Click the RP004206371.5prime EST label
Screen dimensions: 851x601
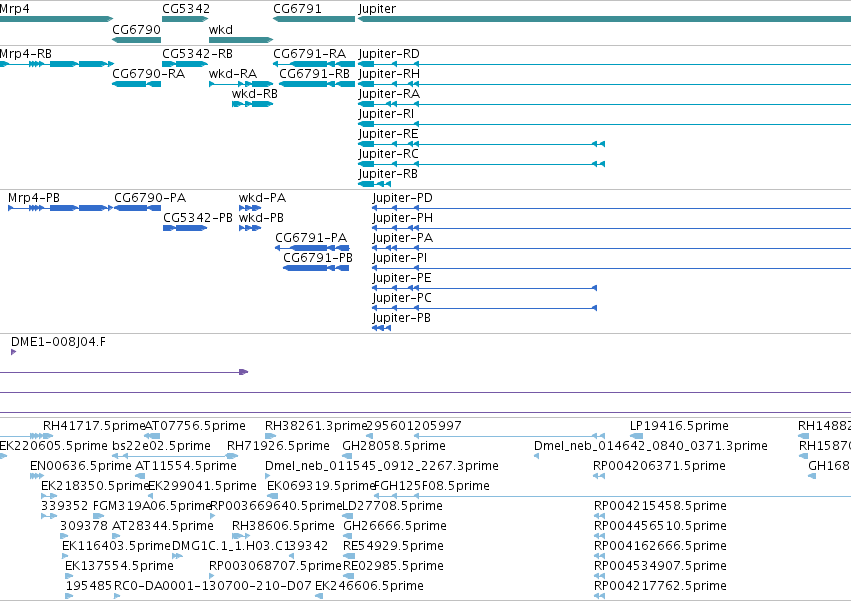(x=659, y=466)
